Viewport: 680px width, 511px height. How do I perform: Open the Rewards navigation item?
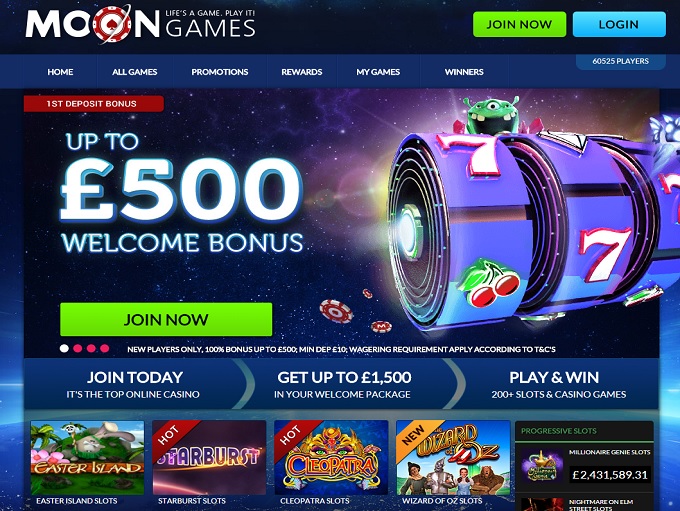click(302, 72)
